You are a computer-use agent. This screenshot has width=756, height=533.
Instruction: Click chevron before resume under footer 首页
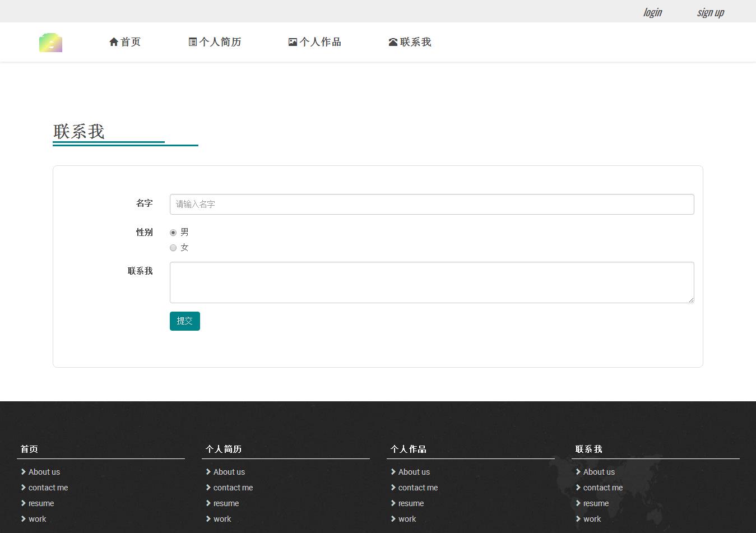24,503
